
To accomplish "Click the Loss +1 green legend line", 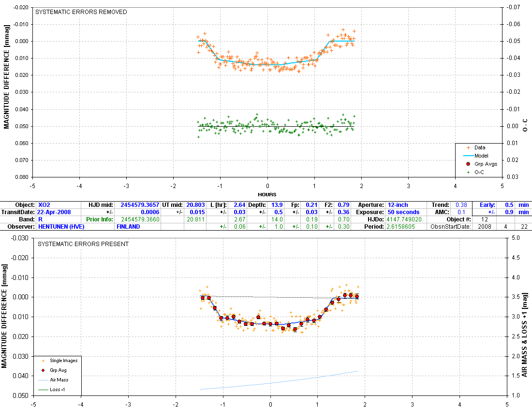I will 43,389.
